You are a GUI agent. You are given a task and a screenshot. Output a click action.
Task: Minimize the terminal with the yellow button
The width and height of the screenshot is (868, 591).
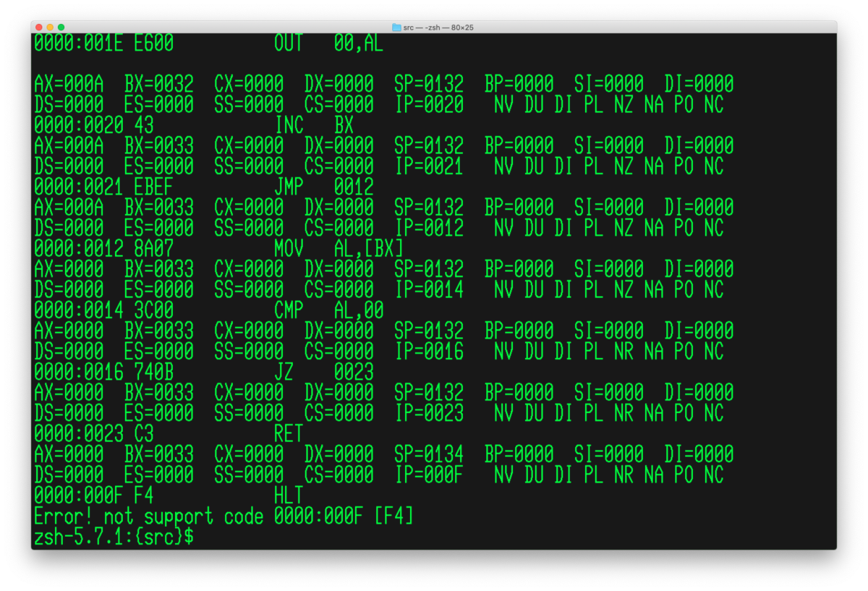pyautogui.click(x=50, y=27)
